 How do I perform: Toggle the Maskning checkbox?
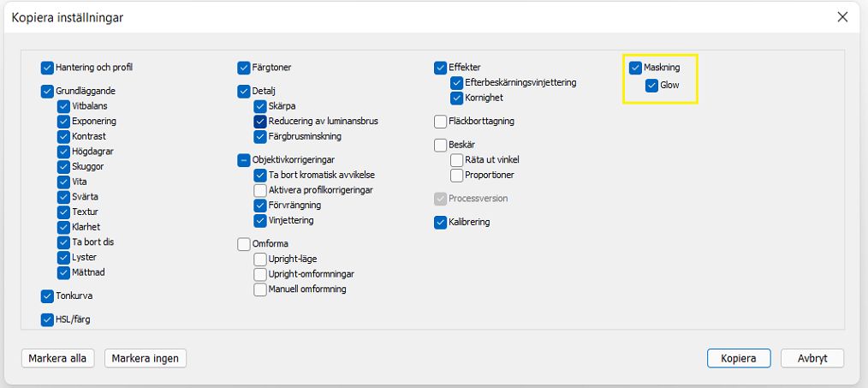point(635,68)
